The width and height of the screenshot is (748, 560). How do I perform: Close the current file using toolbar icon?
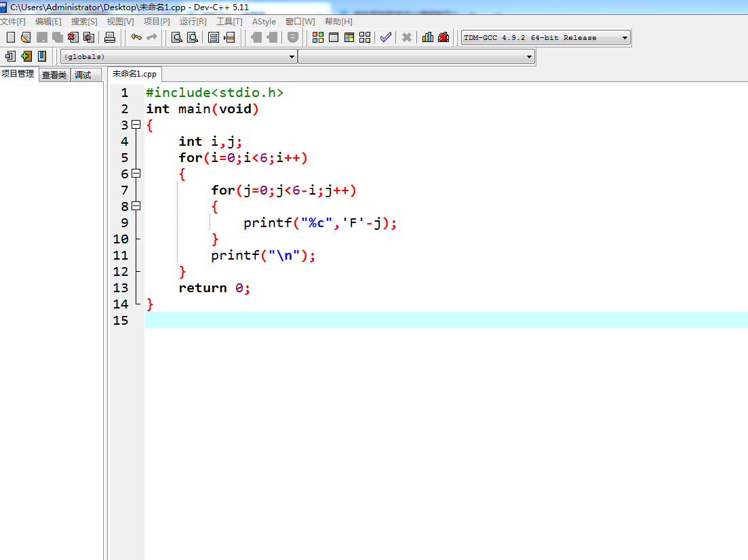pyautogui.click(x=73, y=37)
